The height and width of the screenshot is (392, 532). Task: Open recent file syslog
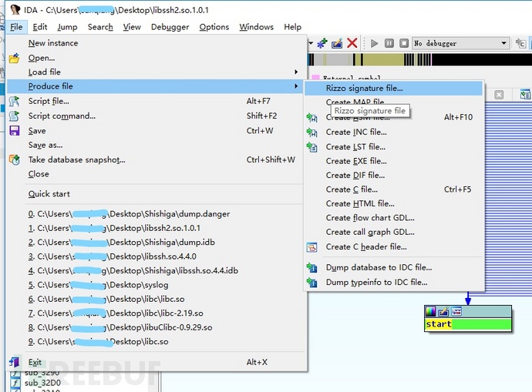[155, 285]
